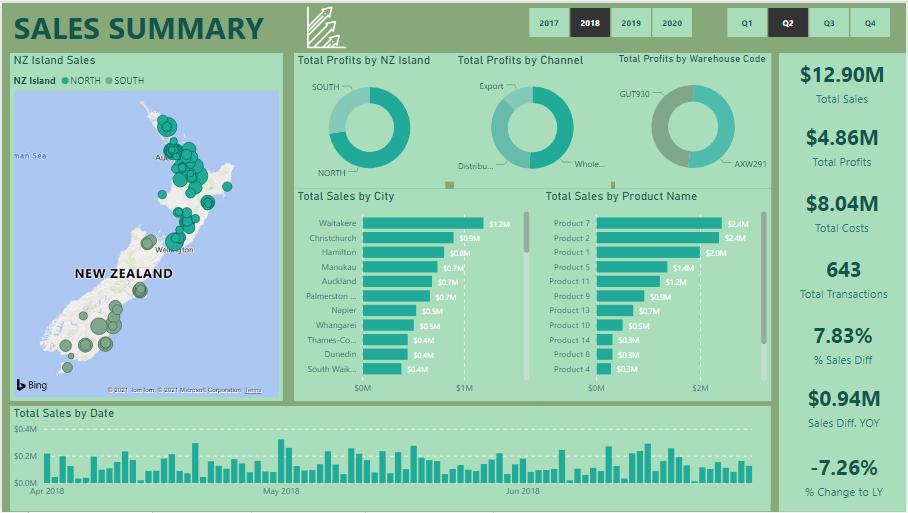Image resolution: width=908 pixels, height=513 pixels.
Task: Click the $12.90M Total Sales card
Action: pyautogui.click(x=842, y=83)
